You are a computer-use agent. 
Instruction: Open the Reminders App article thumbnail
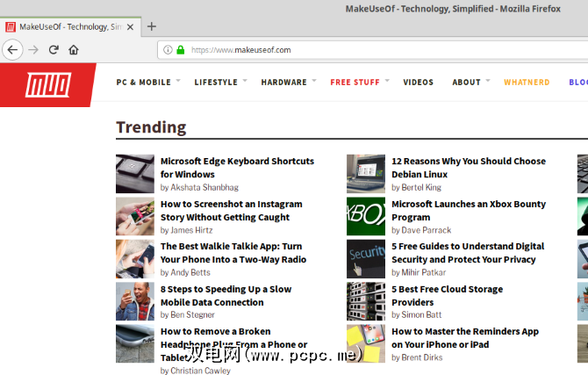366,343
